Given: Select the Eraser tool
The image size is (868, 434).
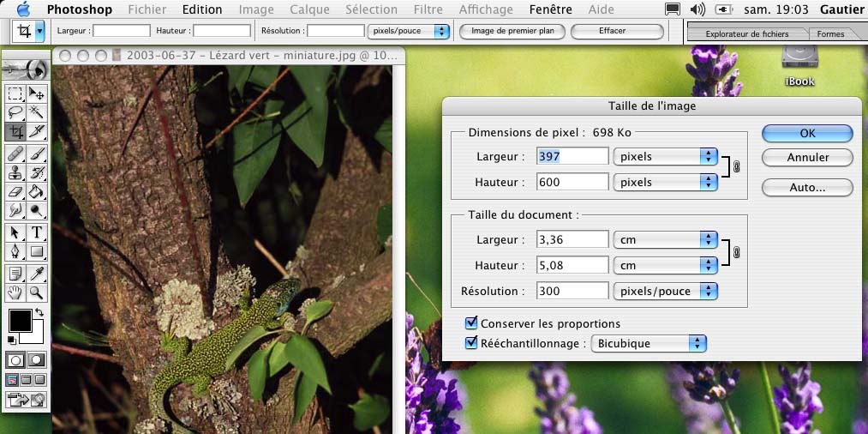Looking at the screenshot, I should (x=15, y=191).
